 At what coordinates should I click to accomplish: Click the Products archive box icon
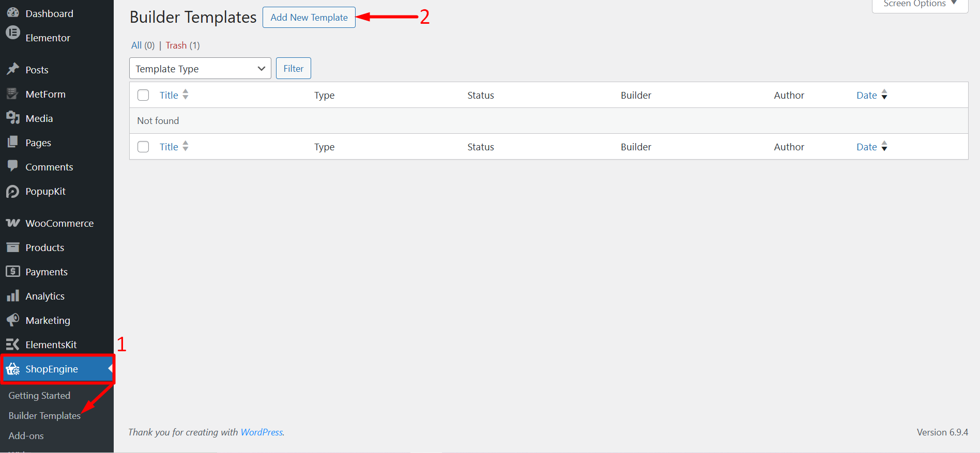click(x=13, y=247)
